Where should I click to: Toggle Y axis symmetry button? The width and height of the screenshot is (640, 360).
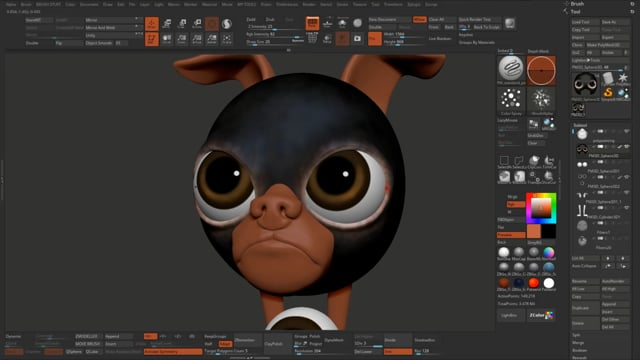163,336
